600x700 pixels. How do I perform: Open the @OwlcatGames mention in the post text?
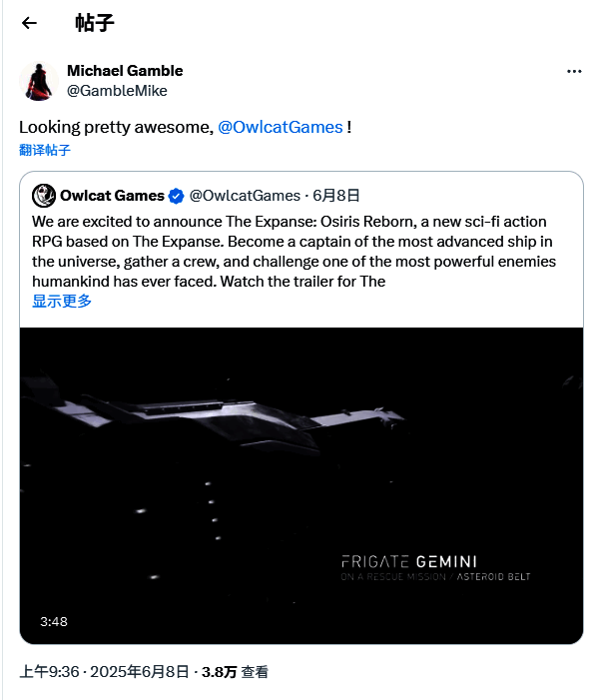(280, 128)
